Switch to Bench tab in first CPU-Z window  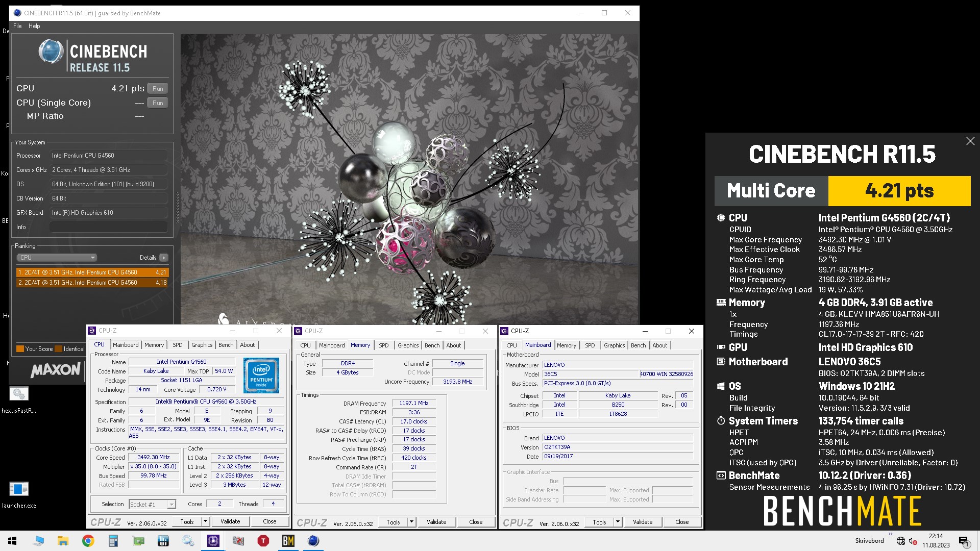[x=226, y=345]
